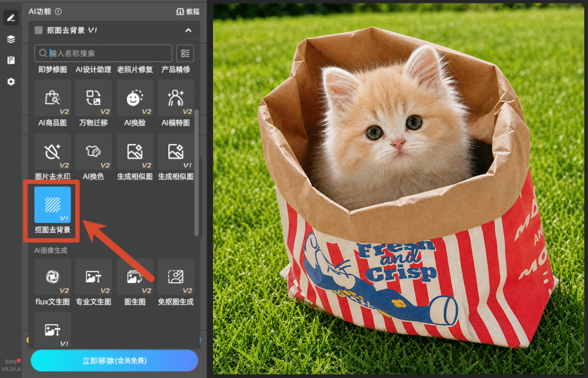
Task: Choose the 图片去水印 tool icon
Action: [52, 151]
